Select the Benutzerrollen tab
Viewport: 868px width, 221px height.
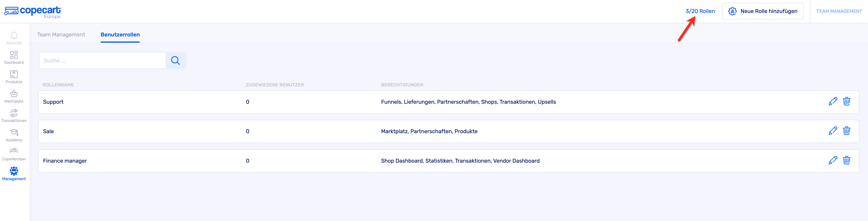pos(120,35)
